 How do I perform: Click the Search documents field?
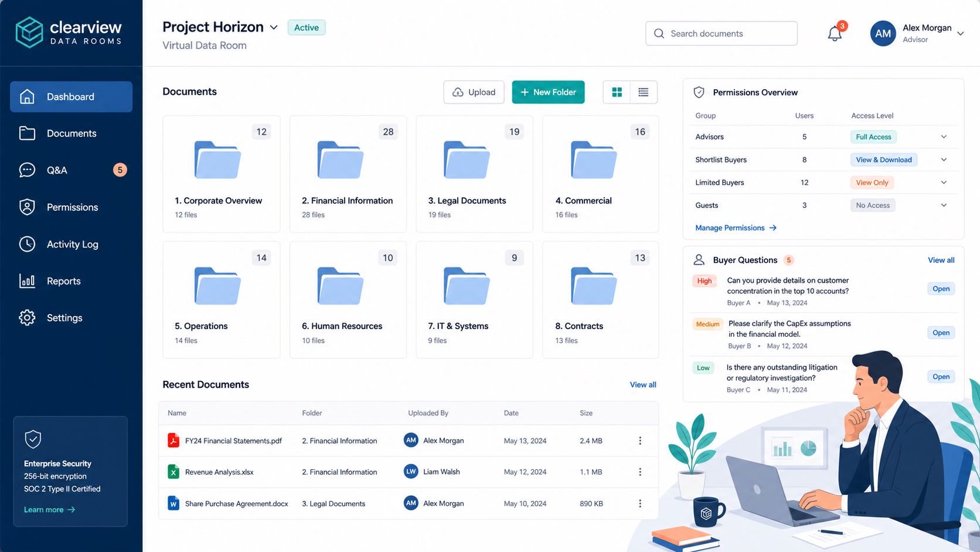tap(721, 33)
